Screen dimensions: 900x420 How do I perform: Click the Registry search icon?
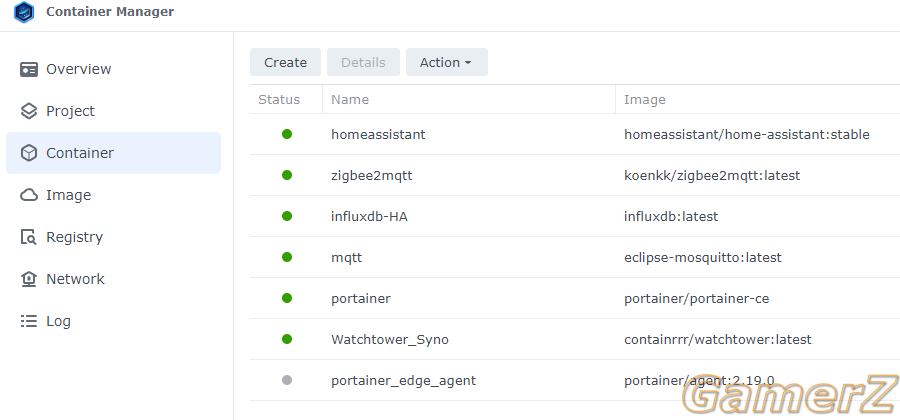click(29, 237)
